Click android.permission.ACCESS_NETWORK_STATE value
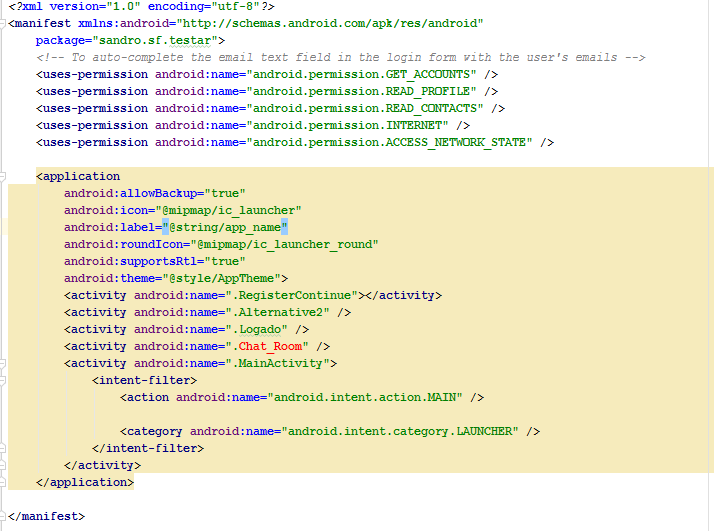The height and width of the screenshot is (531, 714). point(389,143)
